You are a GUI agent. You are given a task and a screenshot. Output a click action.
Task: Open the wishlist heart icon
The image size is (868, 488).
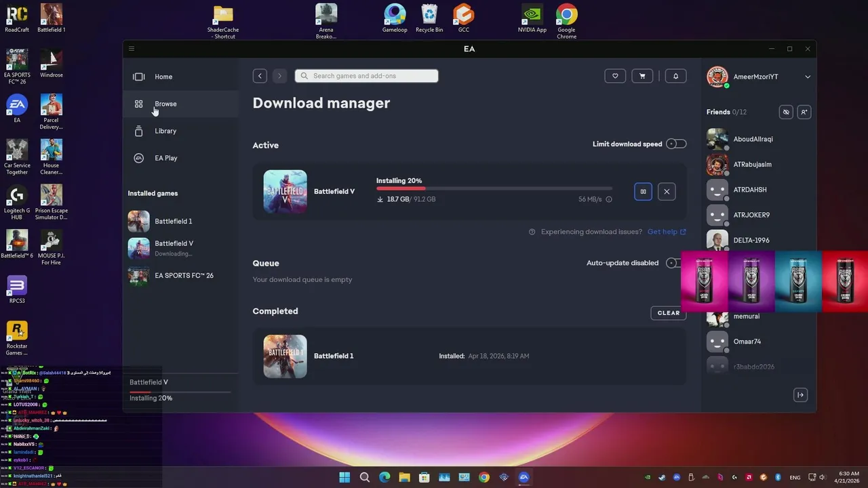(x=615, y=76)
